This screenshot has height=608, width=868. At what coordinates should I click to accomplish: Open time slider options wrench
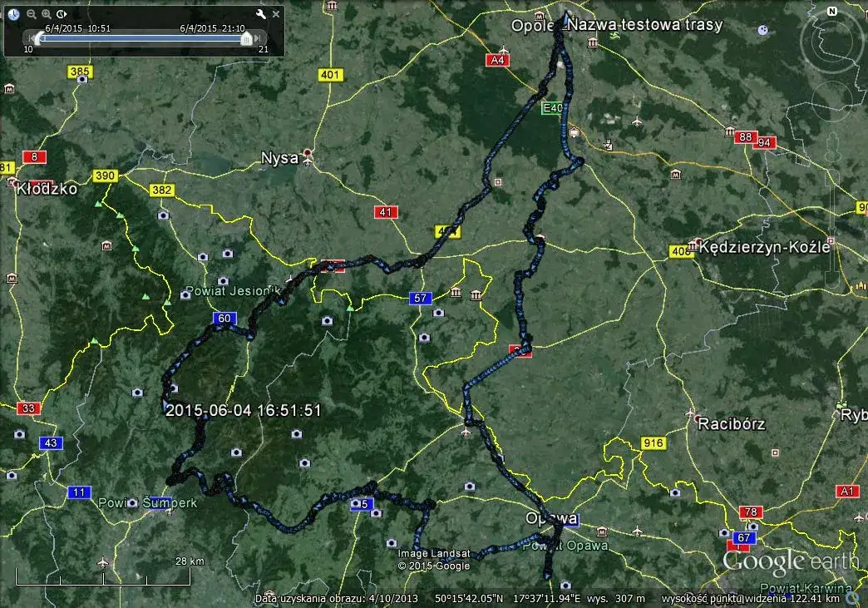260,14
